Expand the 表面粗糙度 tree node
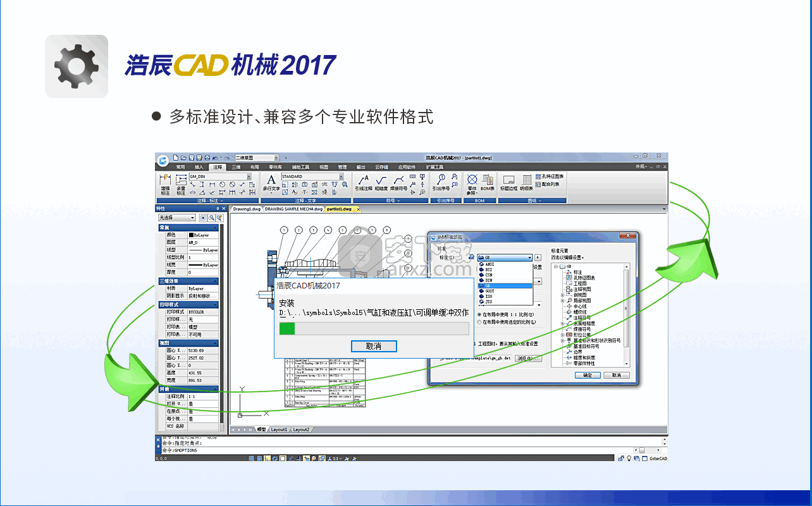The height and width of the screenshot is (506, 812). pos(562,323)
